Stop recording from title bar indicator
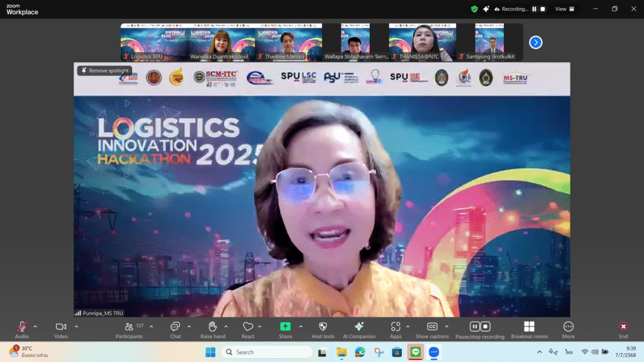This screenshot has height=362, width=644. [x=543, y=9]
